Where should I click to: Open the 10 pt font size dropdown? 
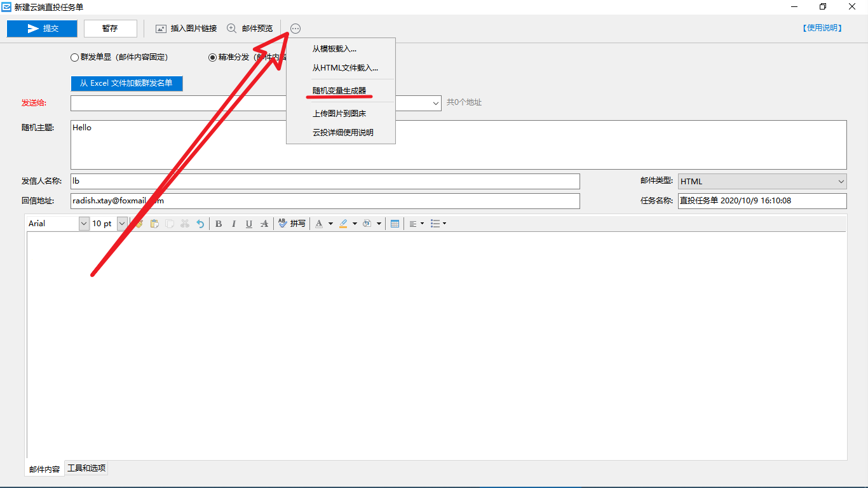pyautogui.click(x=122, y=224)
